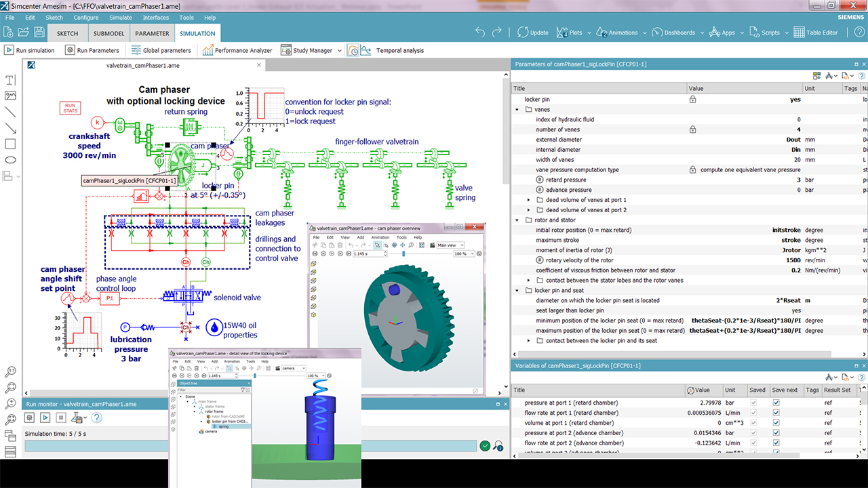Select the Line drawing tool
This screenshot has width=868, height=488.
(10, 112)
